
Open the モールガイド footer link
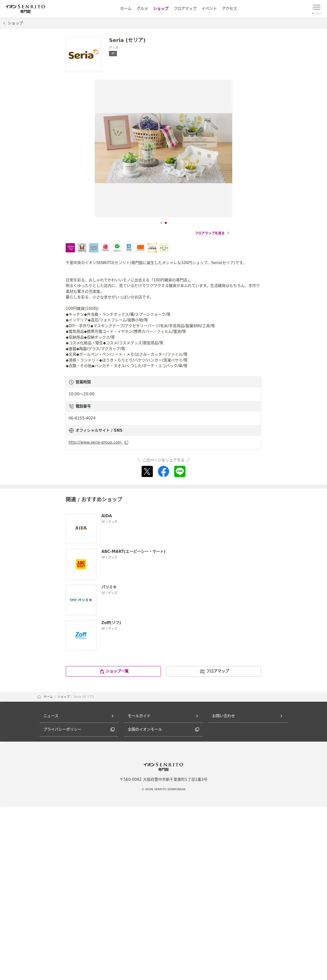tap(163, 716)
